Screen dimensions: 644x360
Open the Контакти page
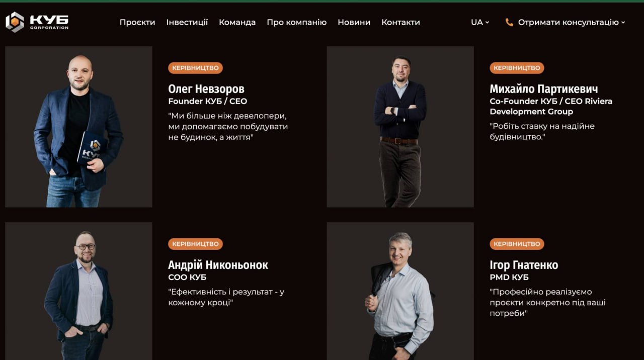point(400,22)
